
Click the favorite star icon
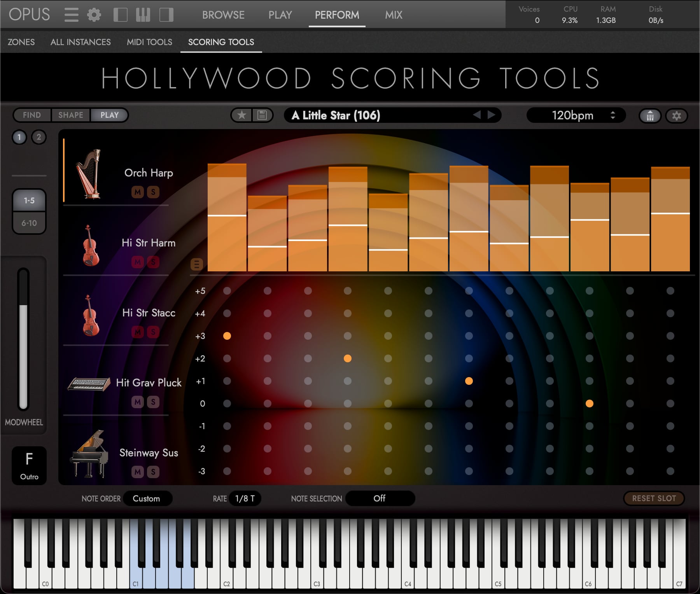(x=242, y=115)
